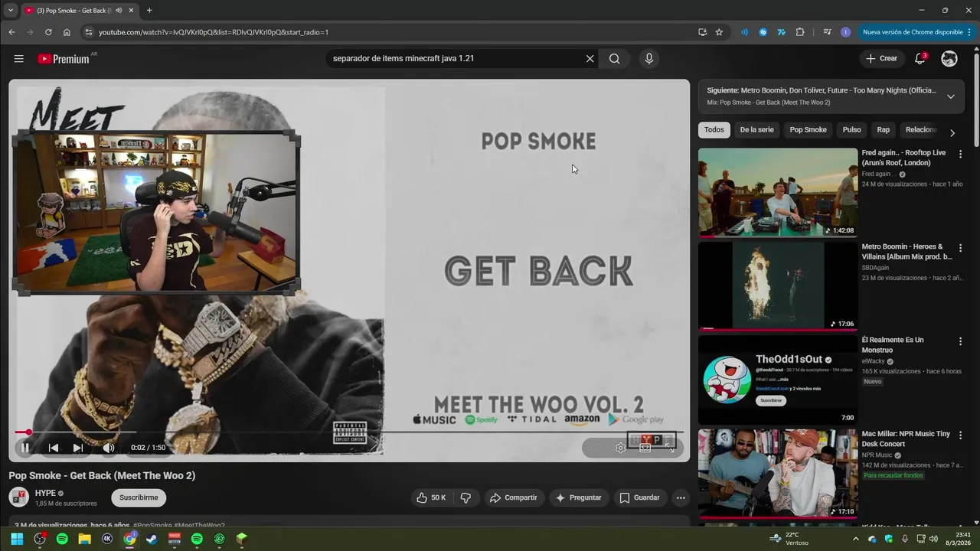This screenshot has height=551, width=980.
Task: Skip to the next video
Action: click(77, 448)
